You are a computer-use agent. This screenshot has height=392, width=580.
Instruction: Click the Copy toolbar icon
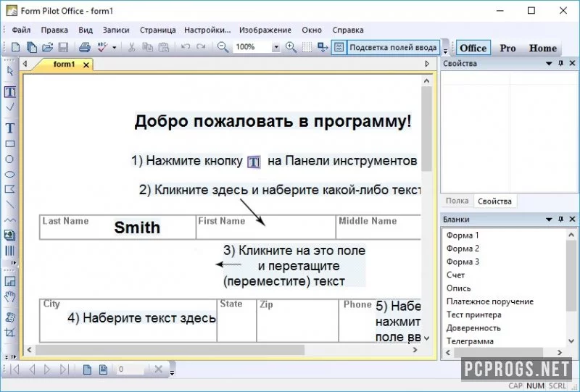148,47
